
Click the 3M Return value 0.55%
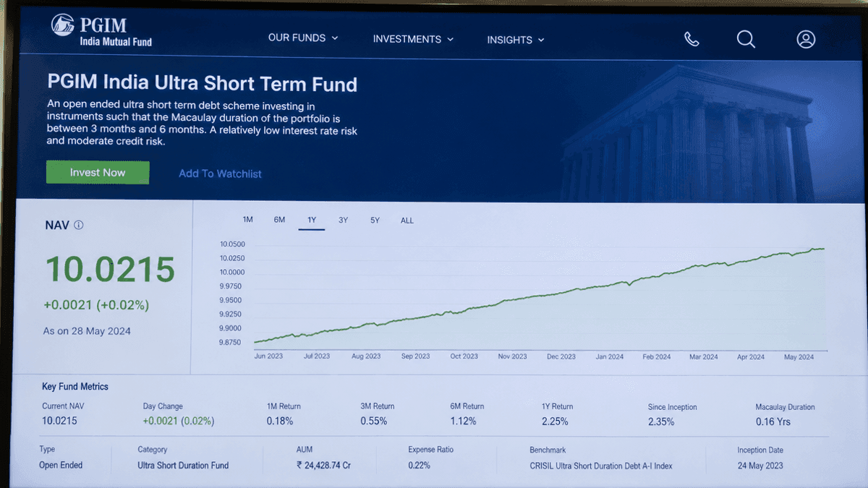pyautogui.click(x=374, y=421)
